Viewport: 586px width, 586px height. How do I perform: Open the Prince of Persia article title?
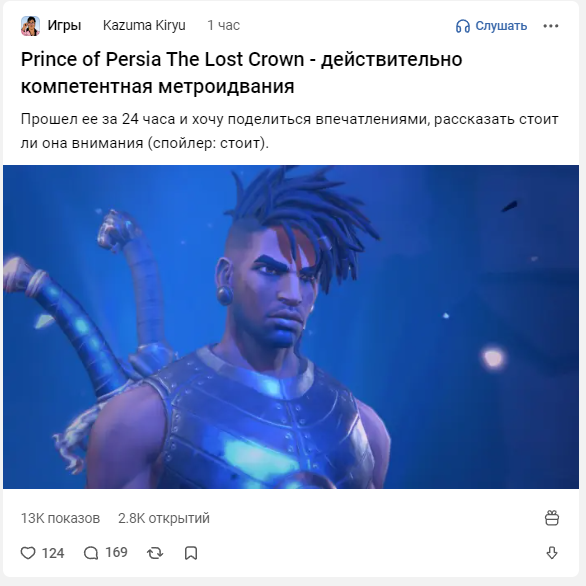[x=242, y=73]
